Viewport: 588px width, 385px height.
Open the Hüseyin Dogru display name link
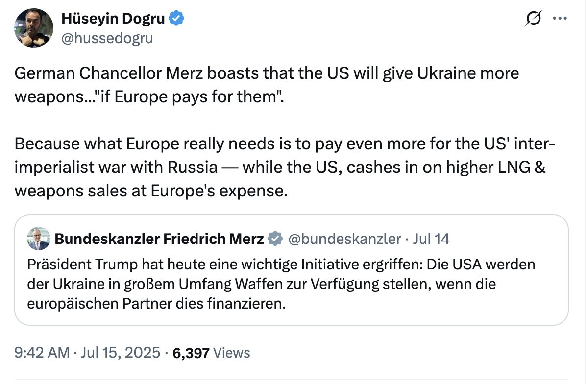pyautogui.click(x=114, y=19)
